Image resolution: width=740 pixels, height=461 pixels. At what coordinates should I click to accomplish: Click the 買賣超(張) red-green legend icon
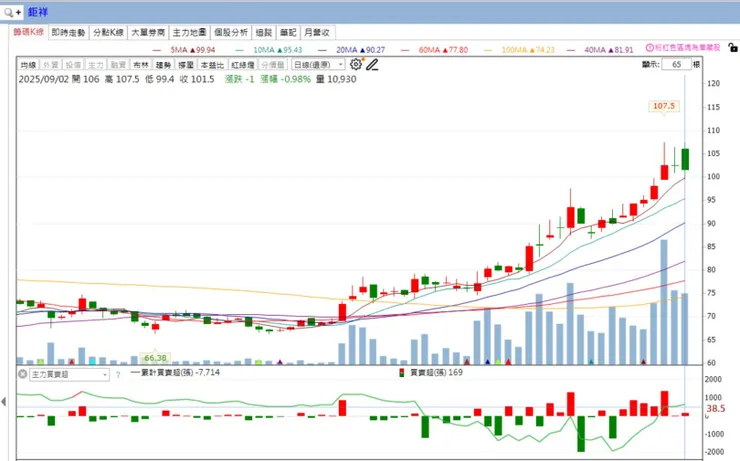[x=402, y=373]
